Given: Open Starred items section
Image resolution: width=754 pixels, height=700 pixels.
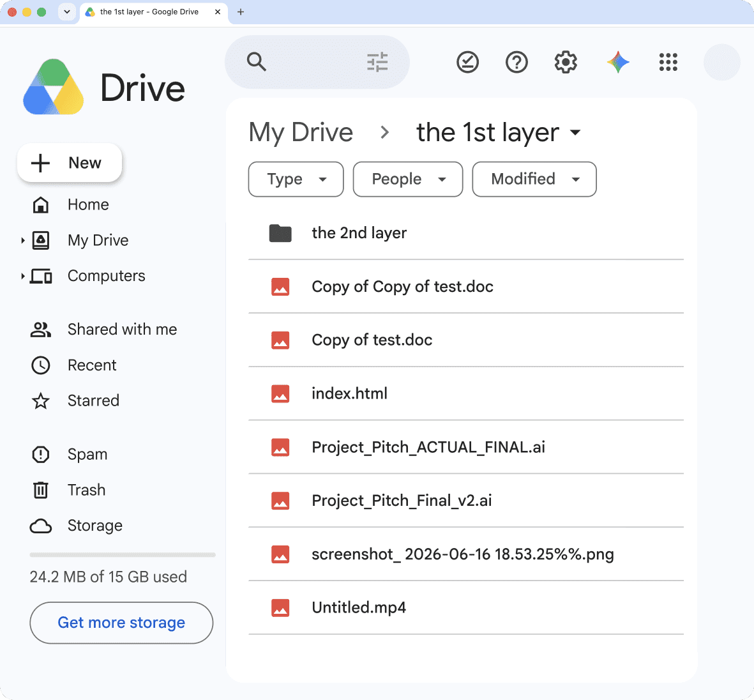Looking at the screenshot, I should 93,400.
